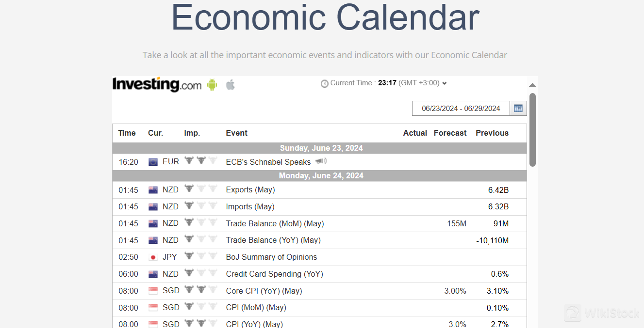The image size is (644, 330).
Task: Open the Core CPI (YoY) (May) event
Action: 264,291
